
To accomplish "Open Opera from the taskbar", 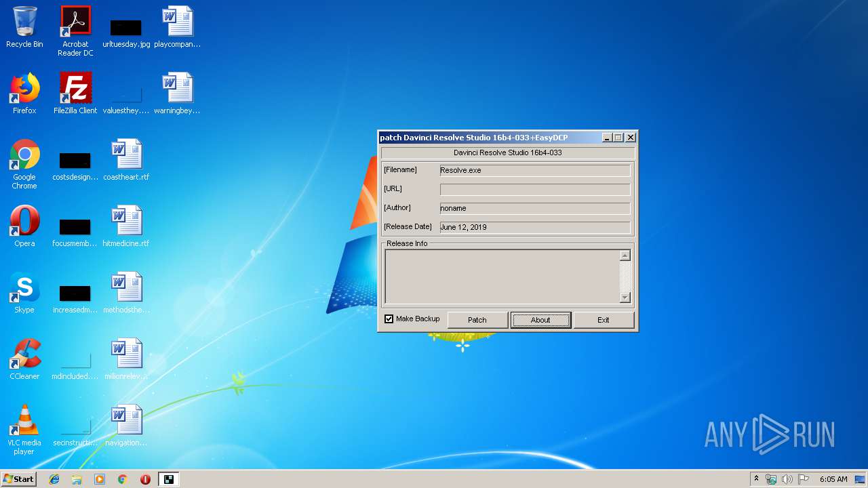I will (145, 479).
